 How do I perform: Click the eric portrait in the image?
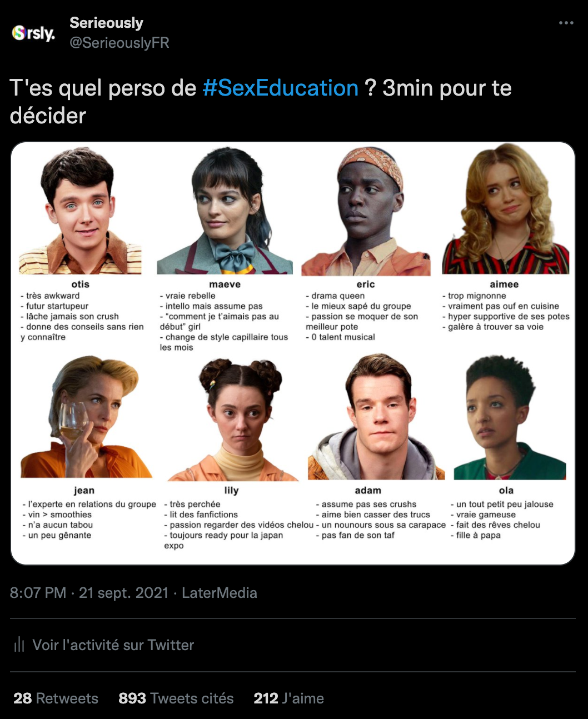pyautogui.click(x=366, y=211)
